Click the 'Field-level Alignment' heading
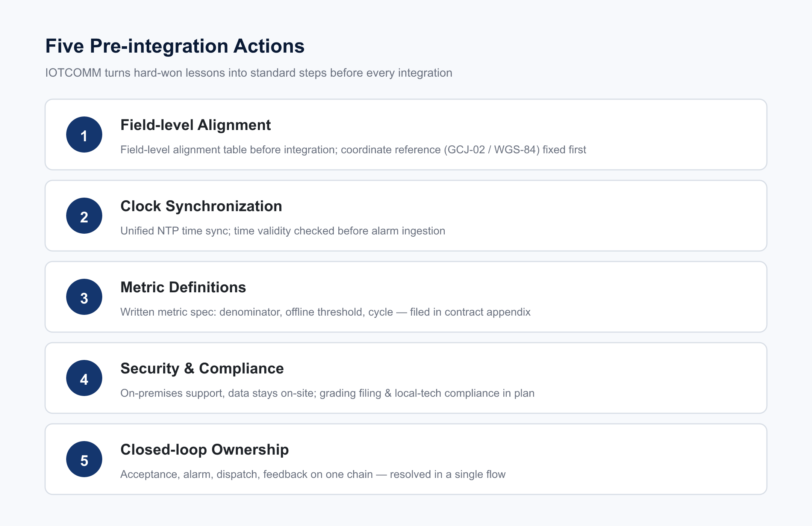 tap(195, 125)
